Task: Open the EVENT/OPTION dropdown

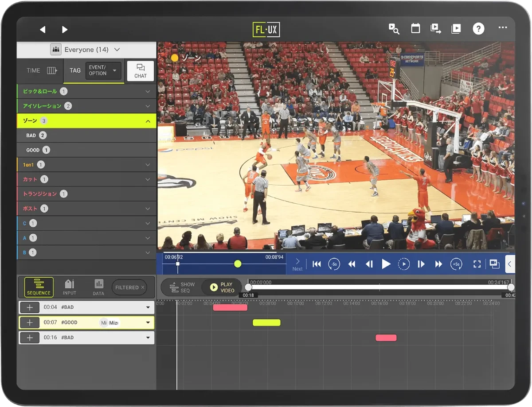Action: [103, 70]
